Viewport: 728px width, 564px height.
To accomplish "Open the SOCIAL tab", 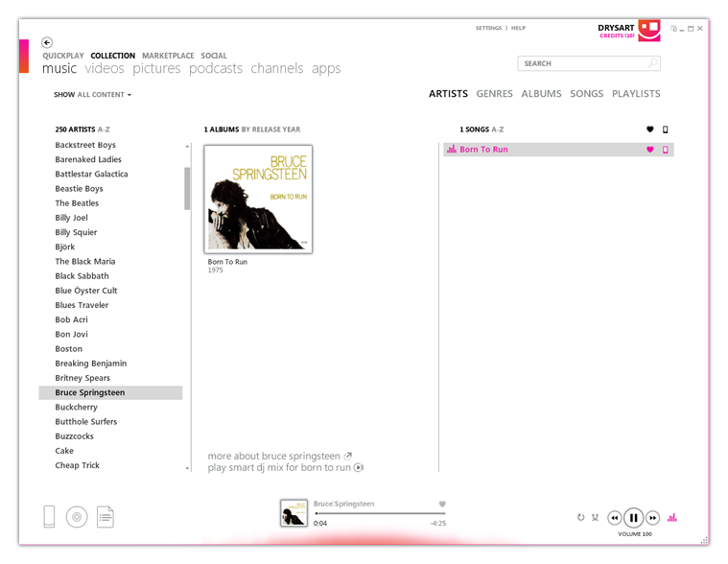I will point(214,56).
